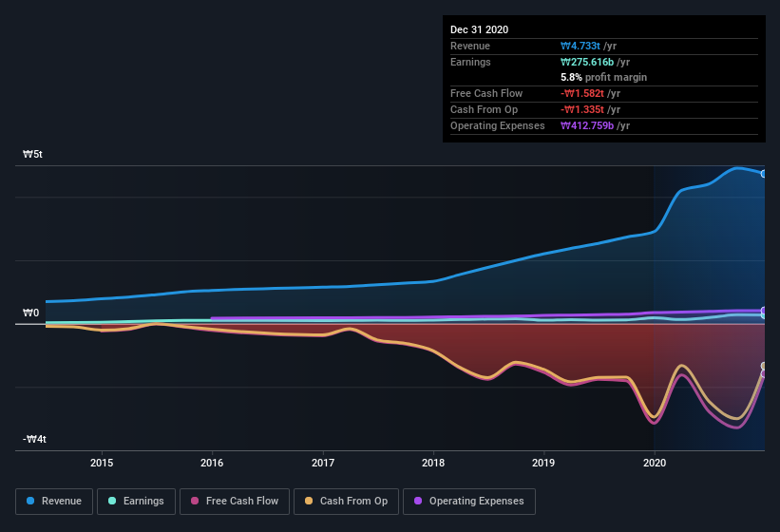The width and height of the screenshot is (780, 532).
Task: Toggle the Free Cash Flow legend button
Action: pyautogui.click(x=235, y=502)
